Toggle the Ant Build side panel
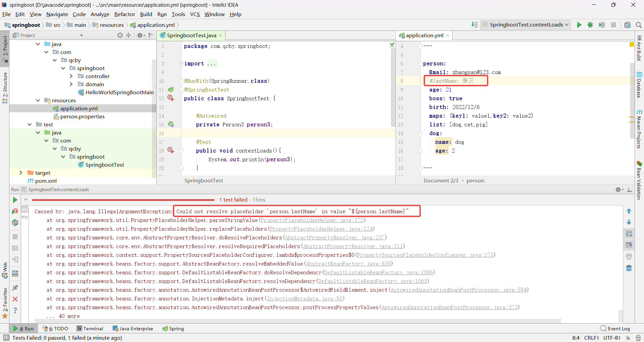644x342 pixels. (x=639, y=48)
